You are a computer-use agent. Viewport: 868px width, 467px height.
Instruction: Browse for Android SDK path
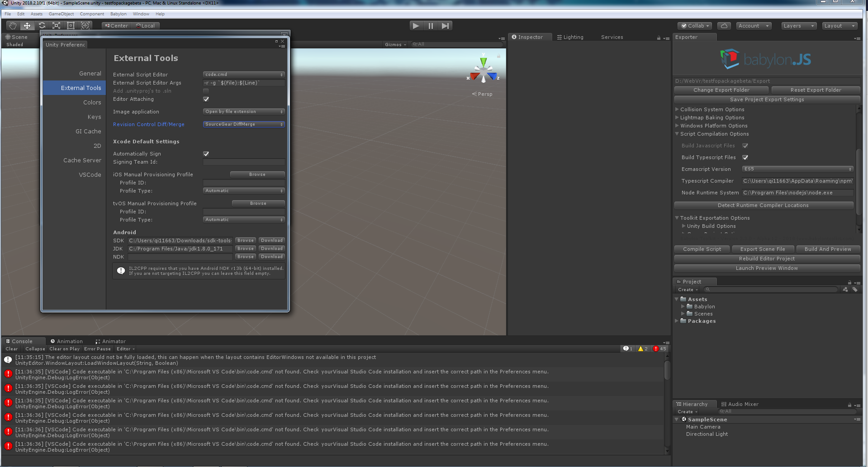[x=246, y=241]
